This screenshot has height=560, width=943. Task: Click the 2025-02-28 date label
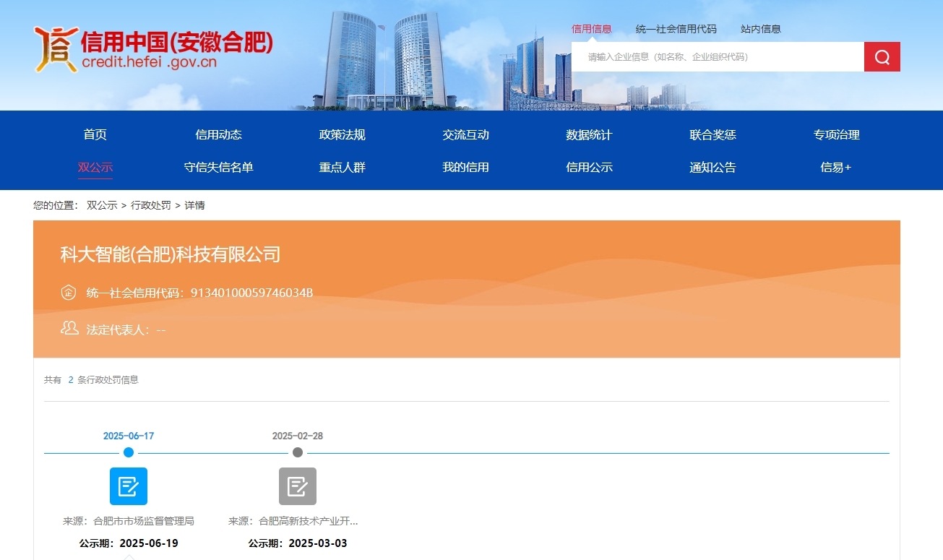click(x=298, y=436)
